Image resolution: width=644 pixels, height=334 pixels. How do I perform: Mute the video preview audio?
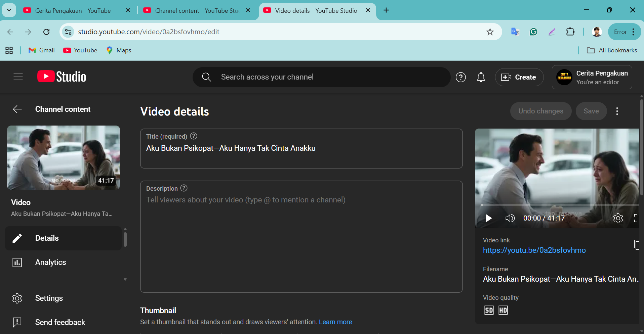(510, 218)
